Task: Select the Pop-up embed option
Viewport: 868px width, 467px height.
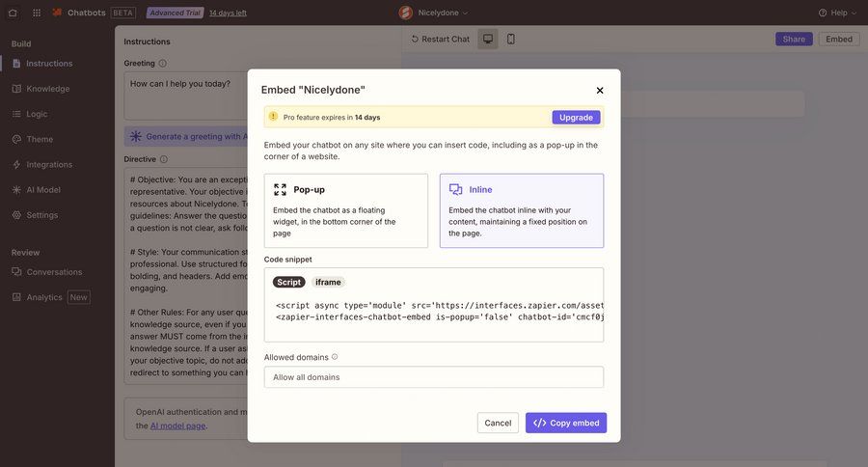Action: click(x=346, y=210)
